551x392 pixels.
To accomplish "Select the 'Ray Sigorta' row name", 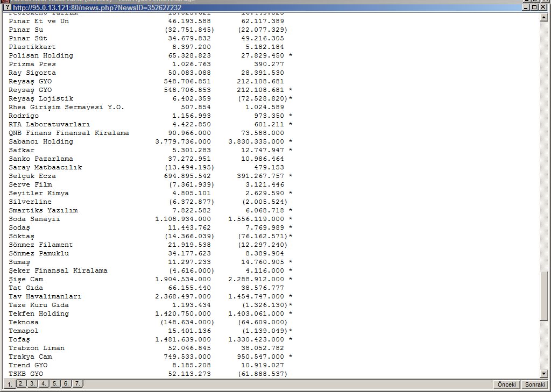I will coord(32,73).
